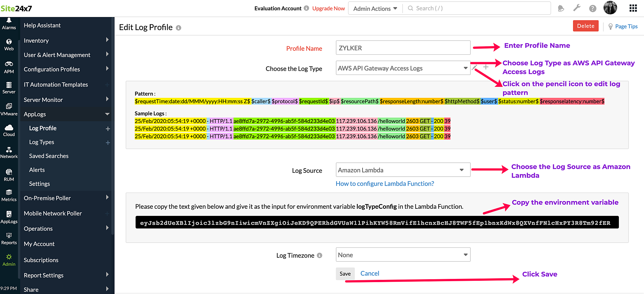
Task: Open the apps grid icon in header
Action: [x=633, y=8]
